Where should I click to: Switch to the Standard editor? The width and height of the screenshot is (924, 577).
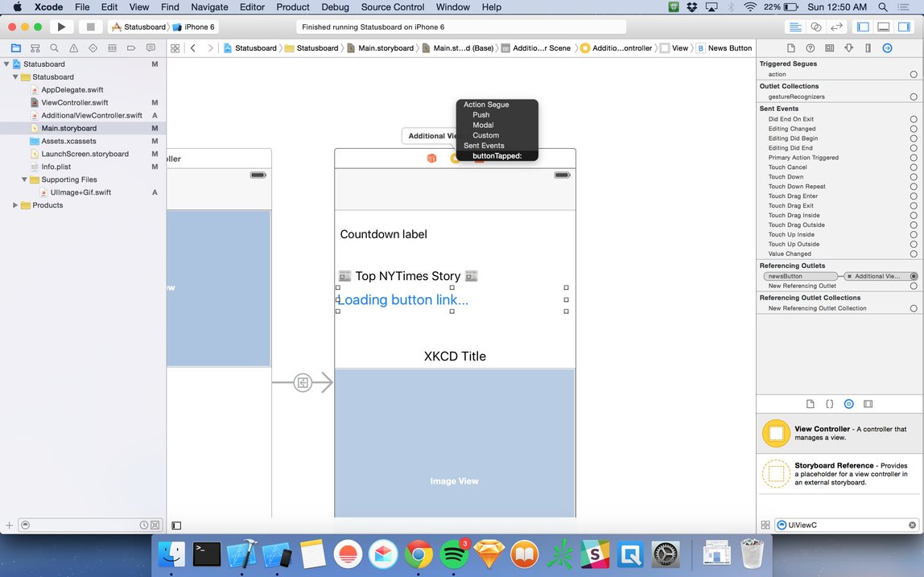(795, 27)
